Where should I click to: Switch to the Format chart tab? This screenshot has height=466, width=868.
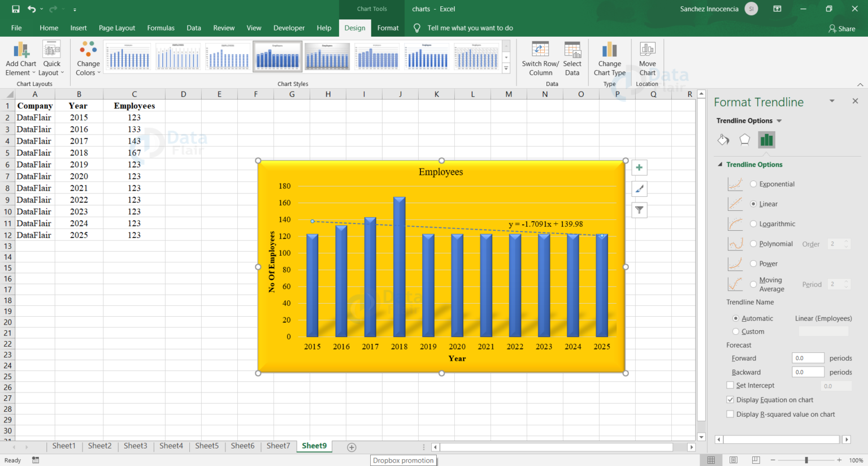(388, 28)
